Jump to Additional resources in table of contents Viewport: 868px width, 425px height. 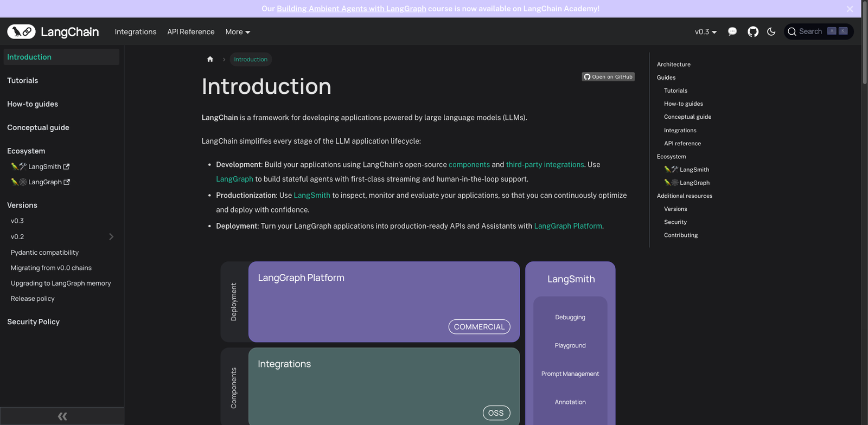point(685,196)
